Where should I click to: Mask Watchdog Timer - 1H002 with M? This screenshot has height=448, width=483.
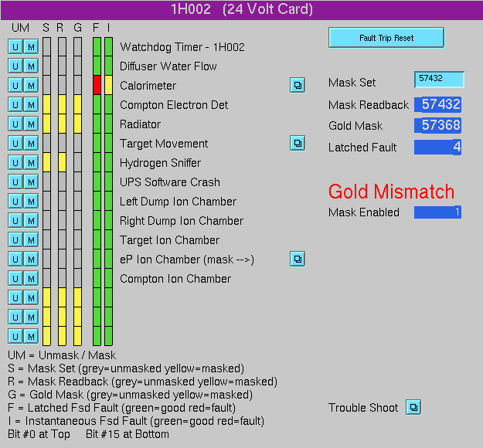click(31, 47)
